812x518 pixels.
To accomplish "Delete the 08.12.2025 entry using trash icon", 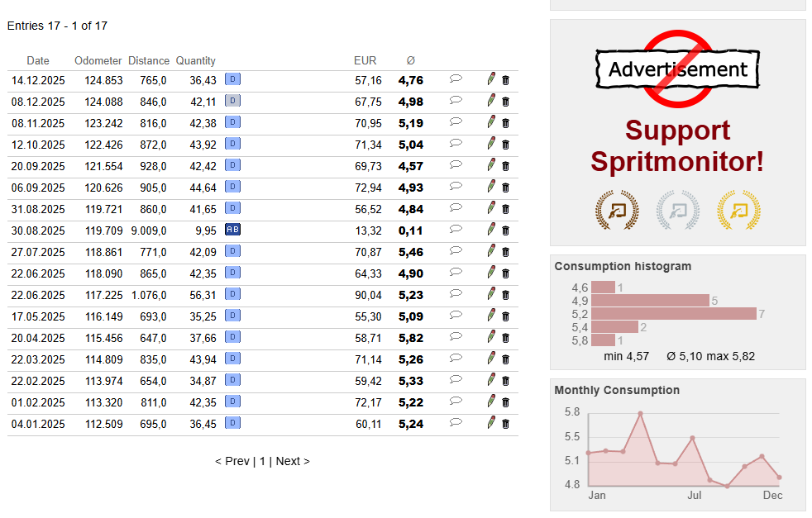I will pyautogui.click(x=506, y=102).
